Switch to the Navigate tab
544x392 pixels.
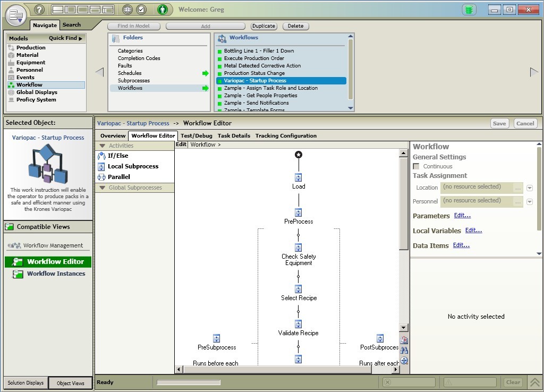coord(45,25)
